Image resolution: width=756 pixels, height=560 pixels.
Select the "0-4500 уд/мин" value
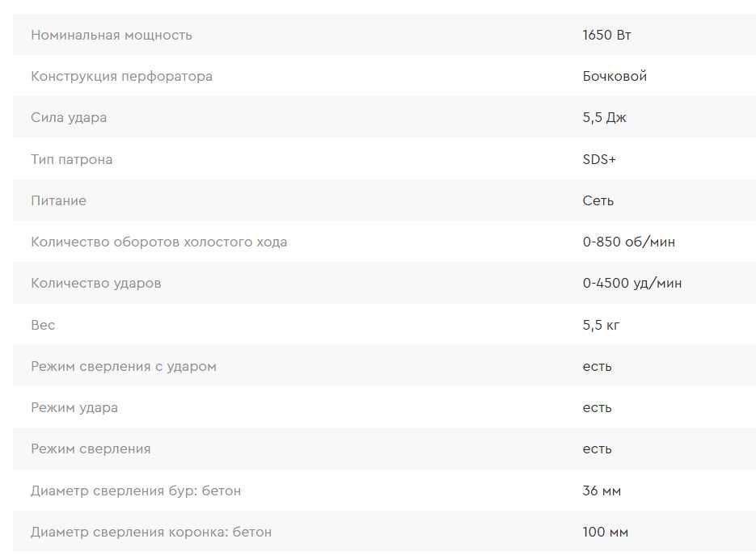631,283
